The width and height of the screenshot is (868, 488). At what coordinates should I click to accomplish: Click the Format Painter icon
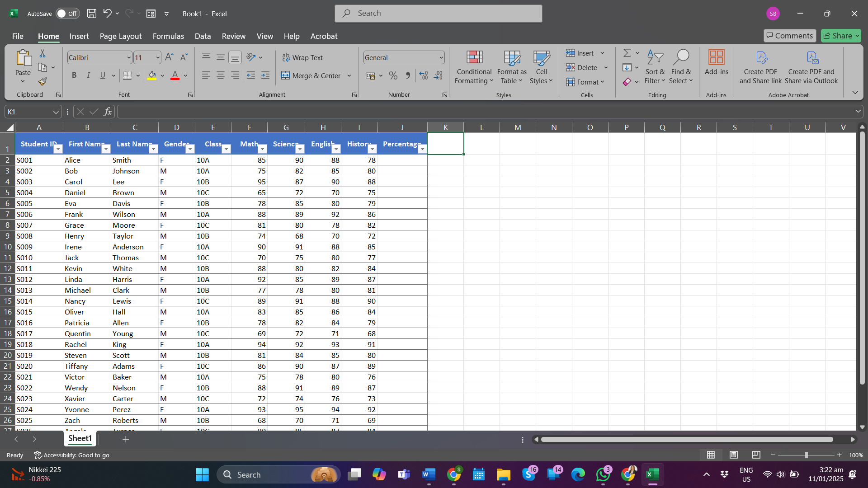(42, 82)
